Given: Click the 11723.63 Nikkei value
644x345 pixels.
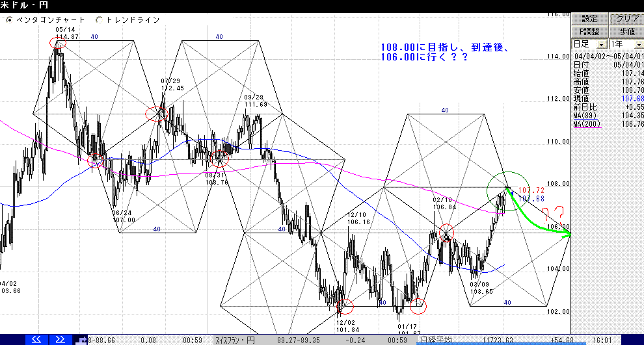Looking at the screenshot, I should tap(498, 340).
